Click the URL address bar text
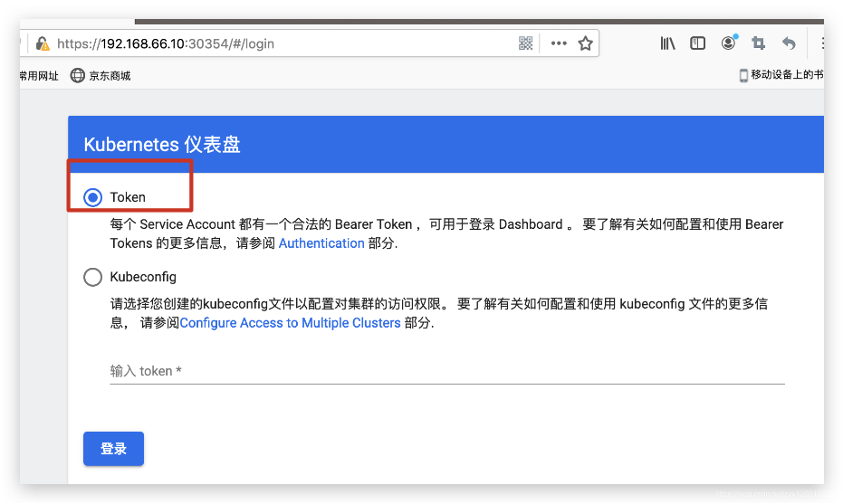 click(x=166, y=43)
